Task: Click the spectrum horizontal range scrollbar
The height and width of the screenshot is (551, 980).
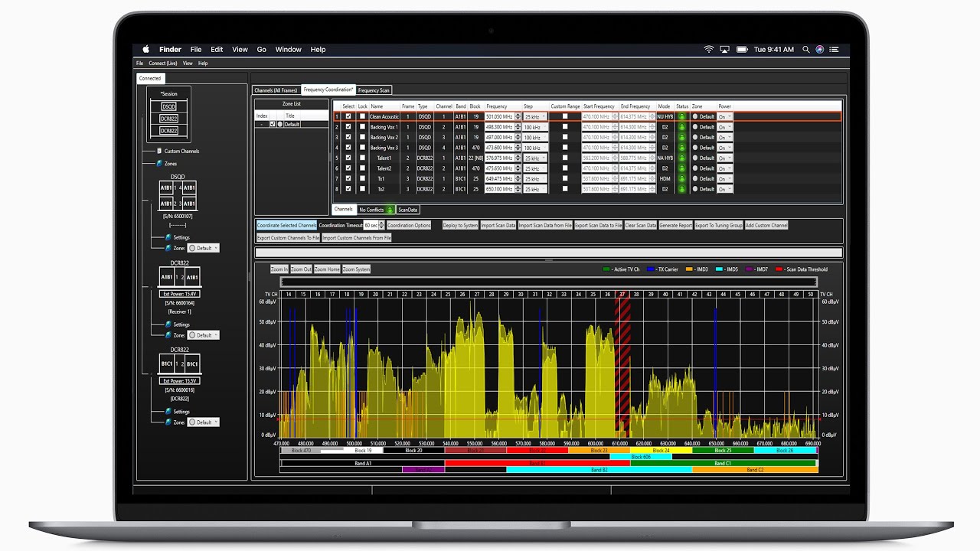Action: click(x=548, y=282)
